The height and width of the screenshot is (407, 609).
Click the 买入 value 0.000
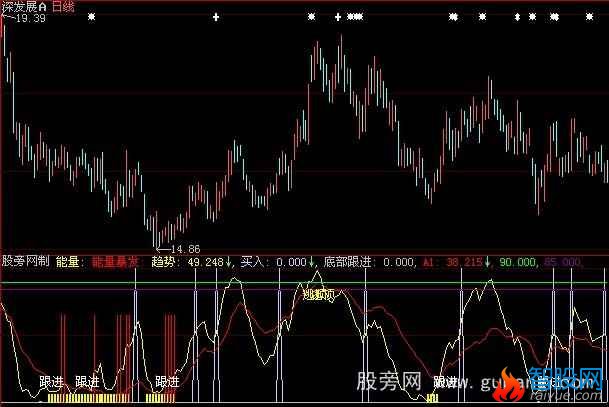click(x=291, y=262)
